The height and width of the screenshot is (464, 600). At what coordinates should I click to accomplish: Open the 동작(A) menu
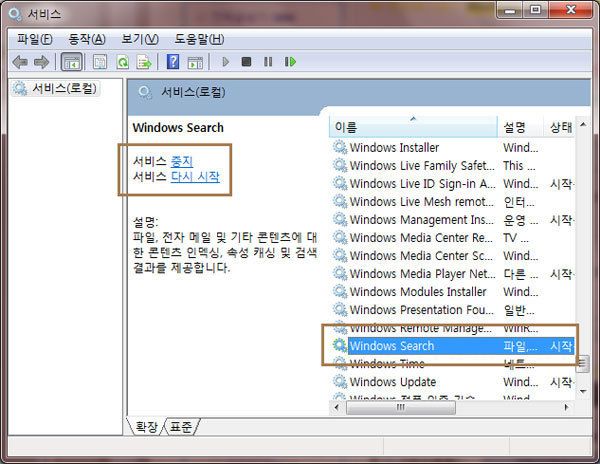(86, 39)
